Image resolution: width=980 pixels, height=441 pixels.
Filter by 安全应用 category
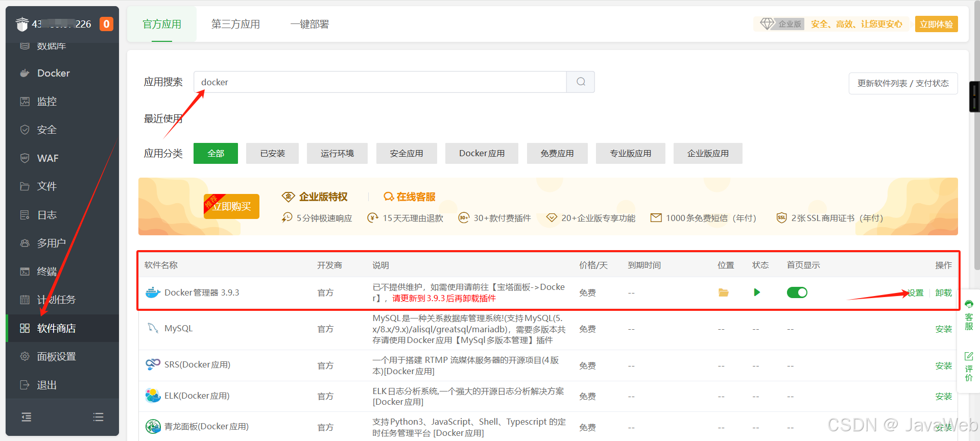(407, 153)
